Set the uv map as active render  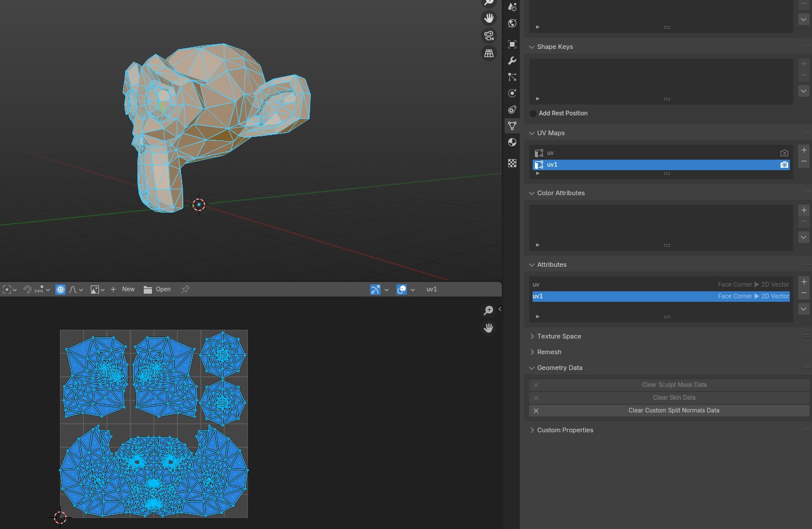click(x=784, y=153)
